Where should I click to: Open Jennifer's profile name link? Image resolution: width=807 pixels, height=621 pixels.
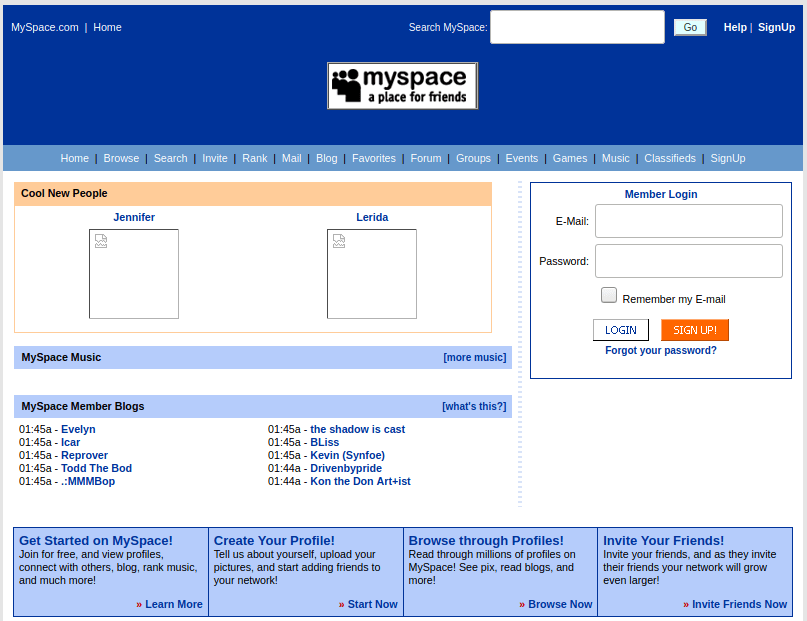click(x=134, y=217)
